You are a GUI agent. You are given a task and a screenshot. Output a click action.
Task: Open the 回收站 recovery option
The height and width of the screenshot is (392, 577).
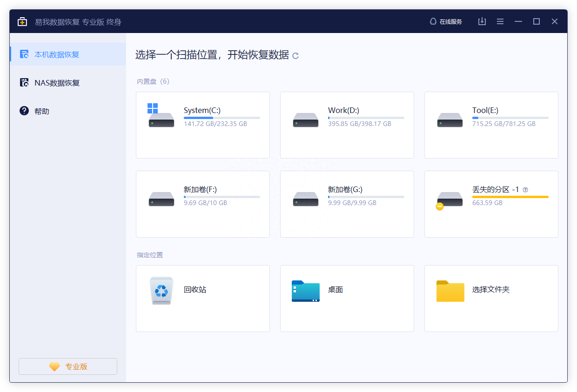202,298
